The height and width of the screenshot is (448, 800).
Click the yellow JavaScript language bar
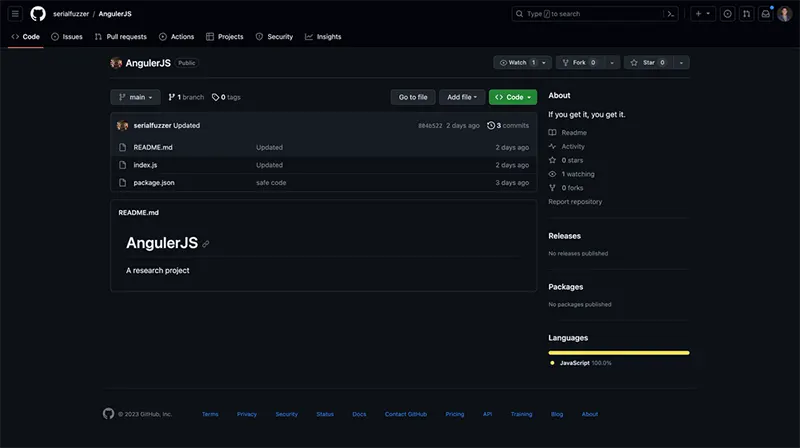click(x=619, y=353)
